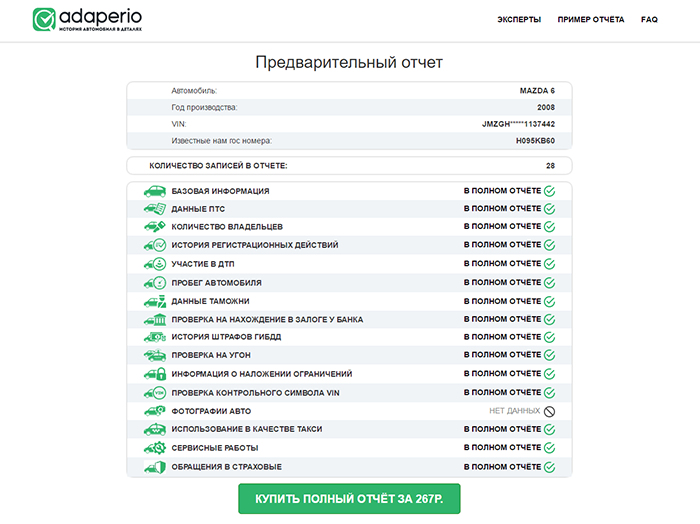The width and height of the screenshot is (700, 524).
Task: Open the ПРИМЕР ОТЧЕТА page
Action: click(591, 20)
